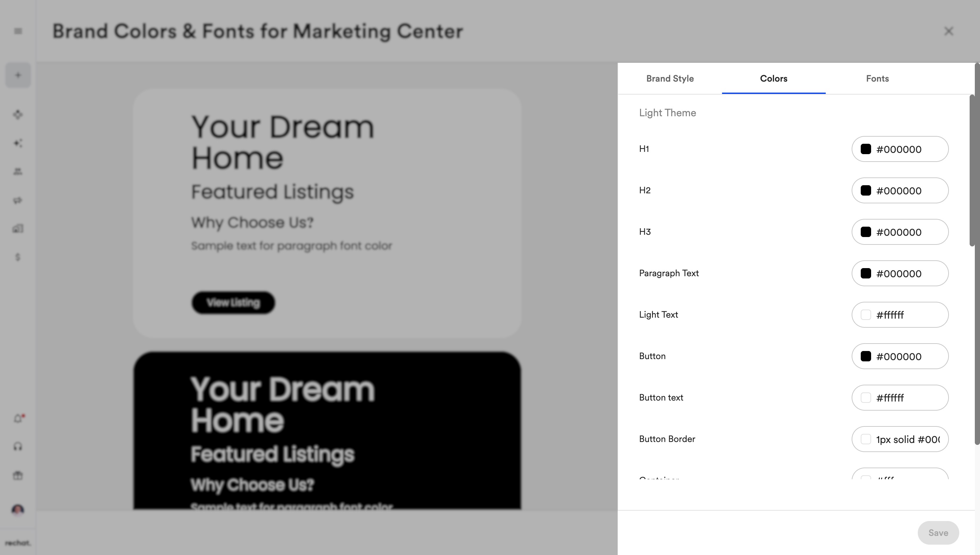The width and height of the screenshot is (980, 555).
Task: Switch to the Fonts tab
Action: 877,79
